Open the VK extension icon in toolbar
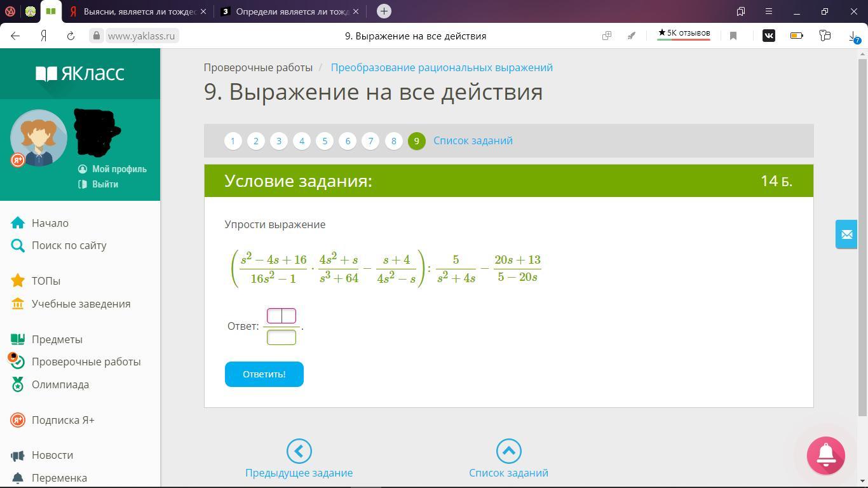The width and height of the screenshot is (868, 488). pos(768,36)
